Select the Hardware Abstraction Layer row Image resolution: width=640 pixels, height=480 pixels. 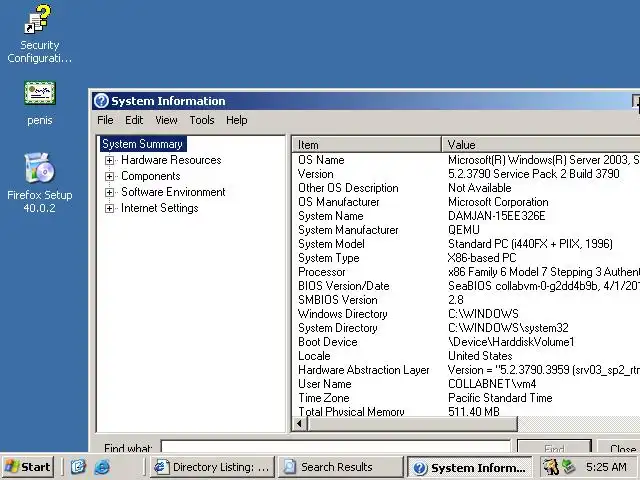(x=466, y=369)
